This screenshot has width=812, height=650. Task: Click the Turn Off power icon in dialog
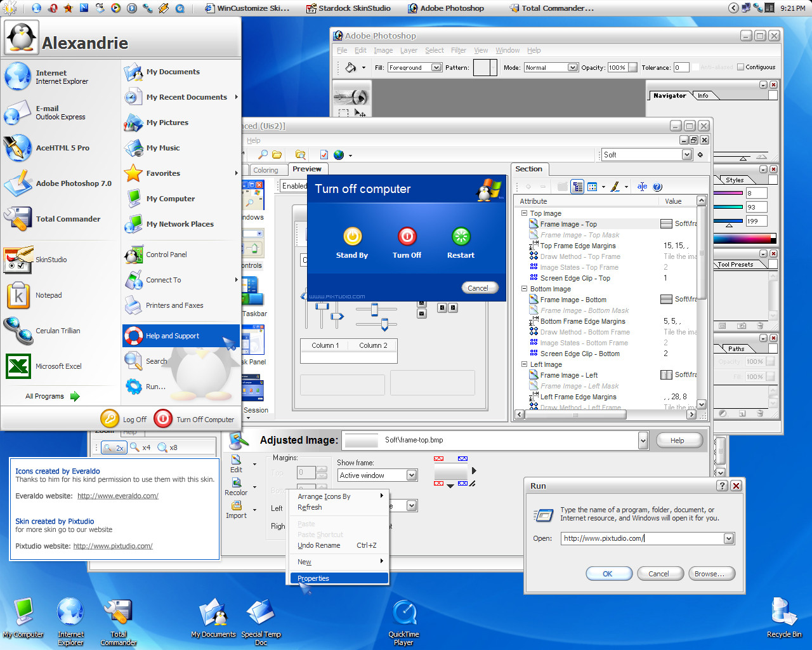407,237
